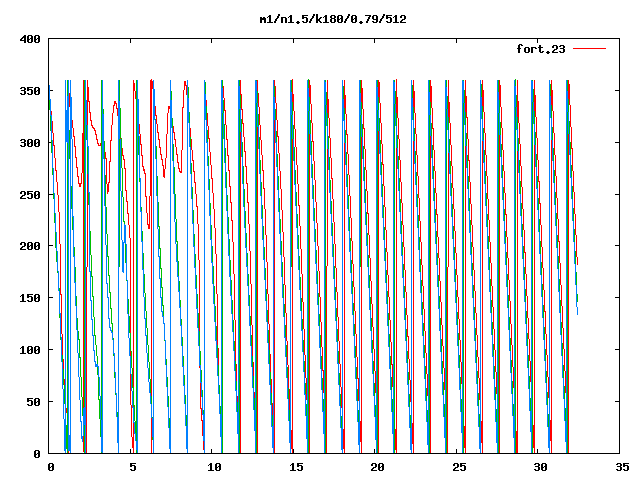Click y-axis label 100
This screenshot has width=640, height=480.
30,350
